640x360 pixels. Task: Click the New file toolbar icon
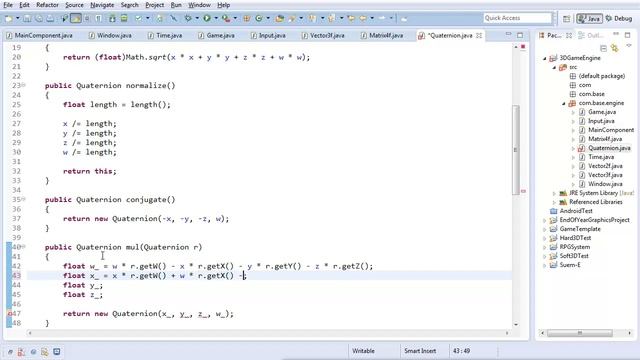click(8, 19)
